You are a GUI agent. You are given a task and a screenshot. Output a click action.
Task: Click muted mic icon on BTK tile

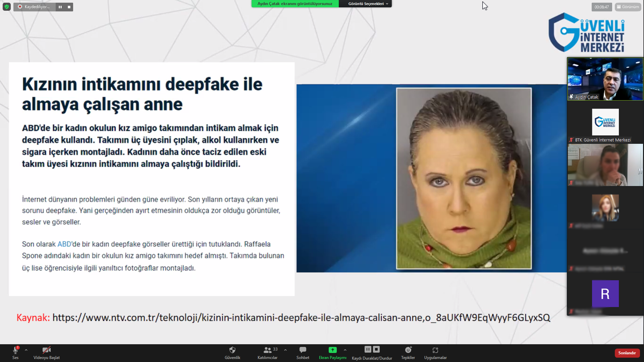click(571, 140)
